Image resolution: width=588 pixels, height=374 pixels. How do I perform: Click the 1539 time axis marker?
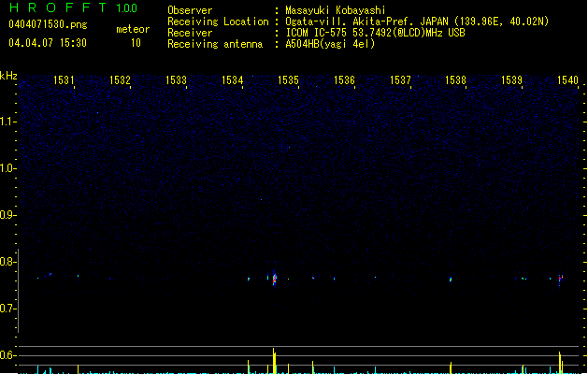click(512, 80)
